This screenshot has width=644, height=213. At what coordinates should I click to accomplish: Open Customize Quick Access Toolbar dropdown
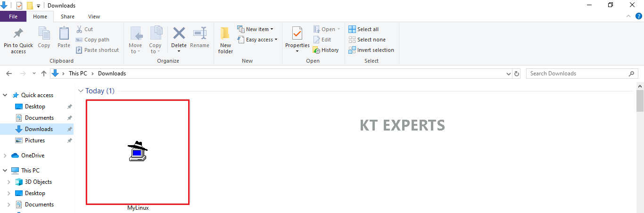pos(38,6)
